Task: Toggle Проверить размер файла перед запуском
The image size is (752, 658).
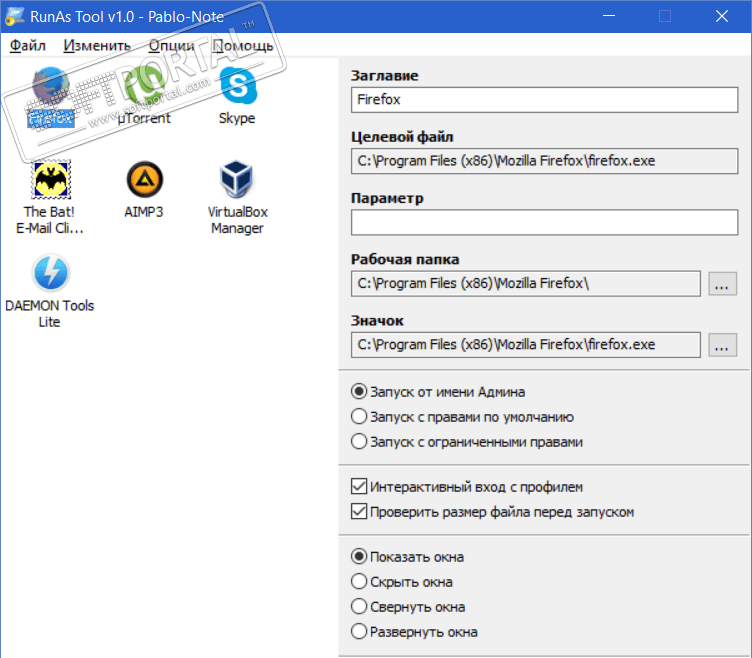Action: coord(359,511)
